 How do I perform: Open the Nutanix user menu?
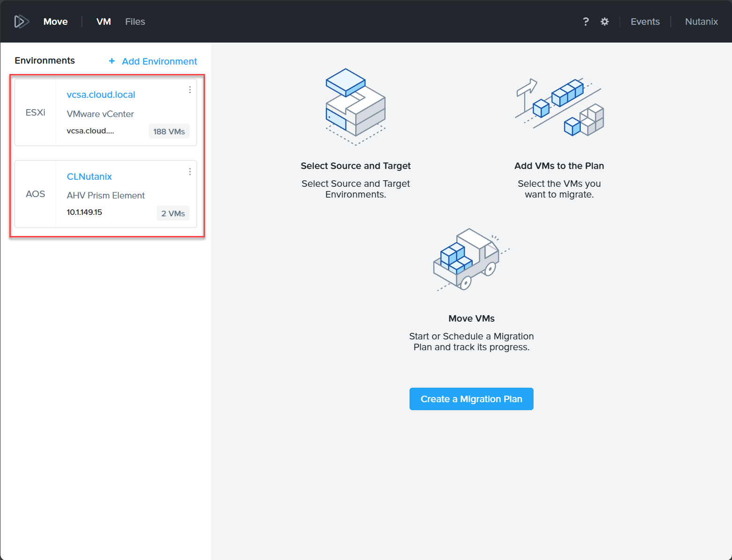point(701,22)
